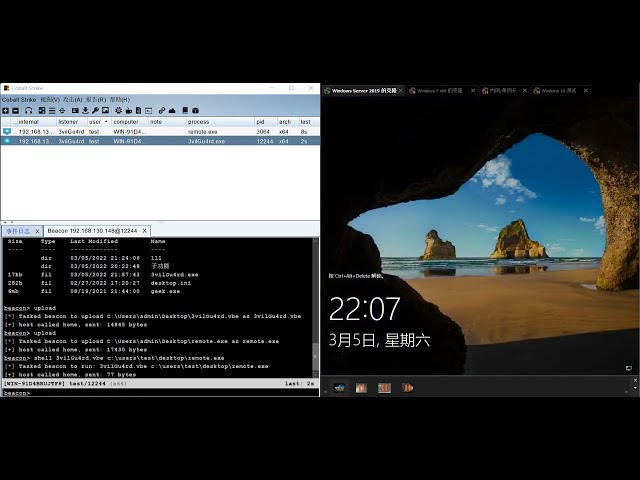The width and height of the screenshot is (640, 480).
Task: Switch to Windows Server 2019 的克隆 VM tab
Action: [363, 91]
